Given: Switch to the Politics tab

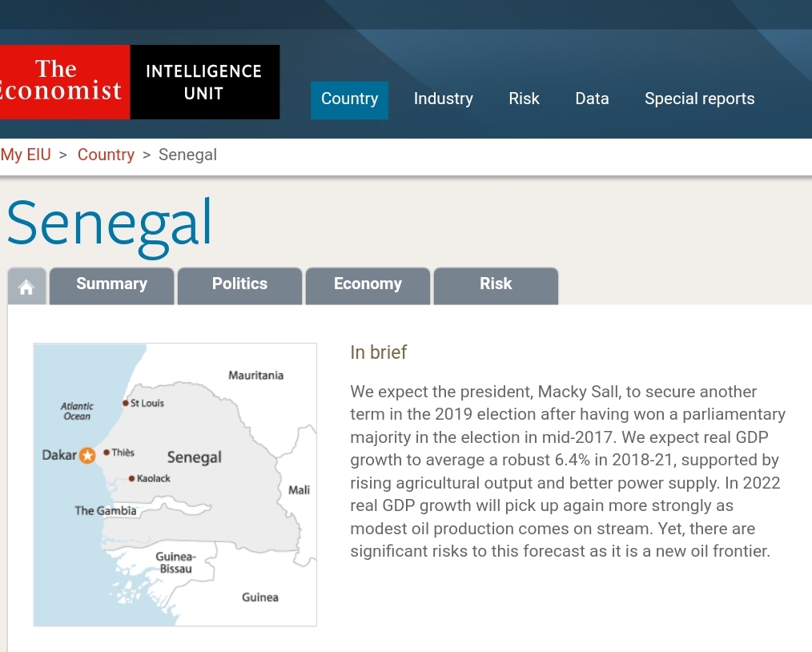Looking at the screenshot, I should [239, 284].
